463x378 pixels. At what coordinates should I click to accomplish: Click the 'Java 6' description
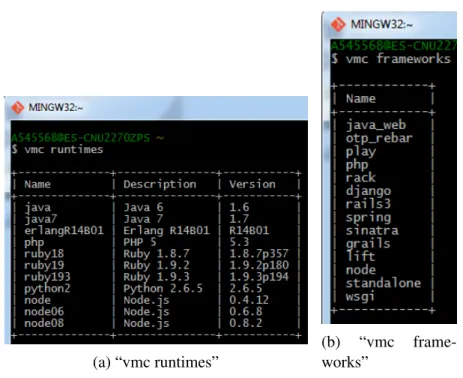tap(143, 207)
